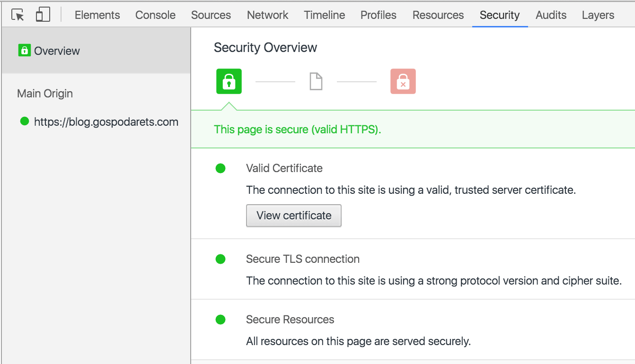This screenshot has width=635, height=364.
Task: Open the Timeline tab
Action: point(324,15)
